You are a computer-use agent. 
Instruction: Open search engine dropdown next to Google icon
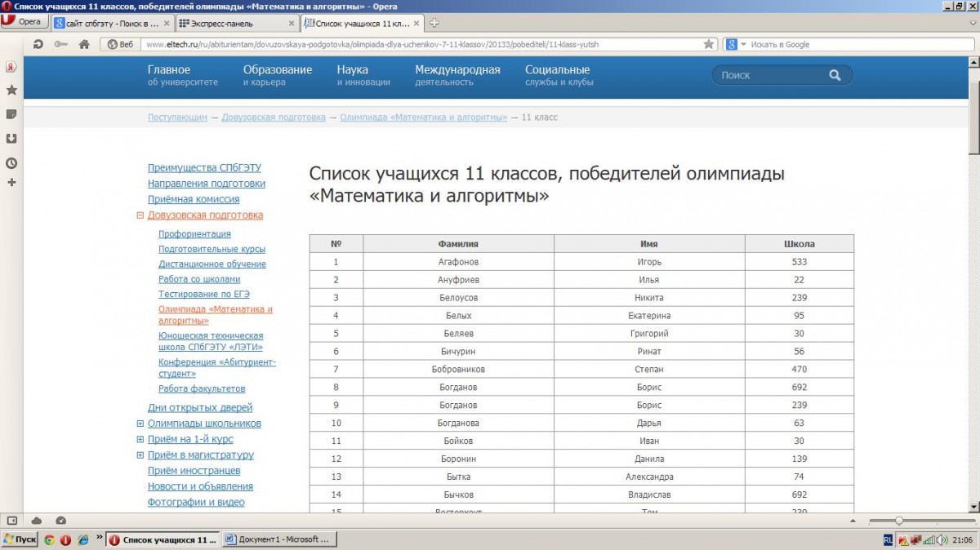[x=743, y=44]
